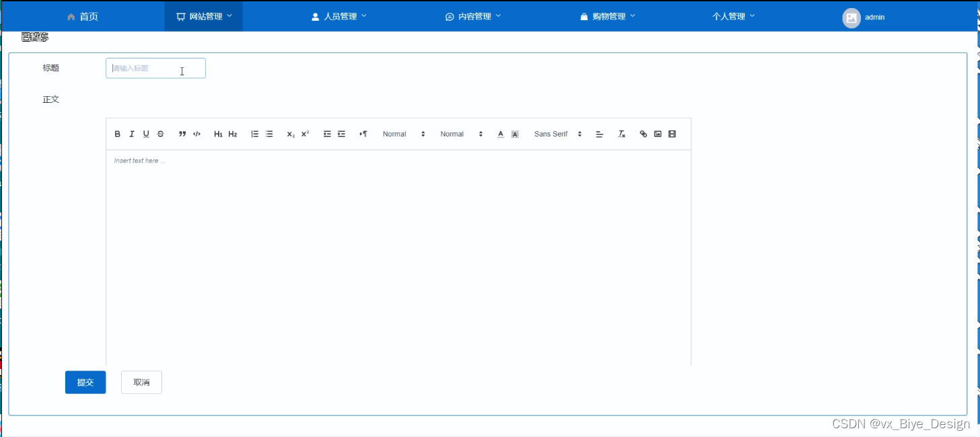Open the text color picker
Image resolution: width=980 pixels, height=437 pixels.
coord(500,134)
